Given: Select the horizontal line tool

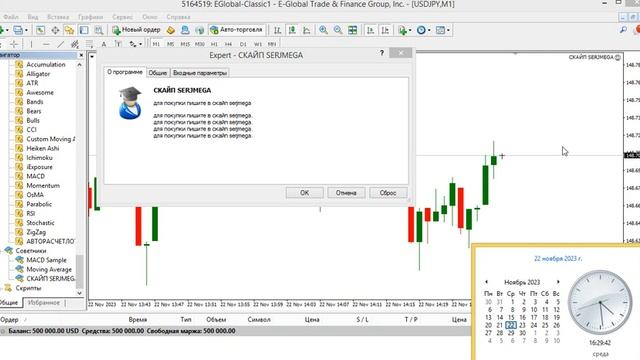Looking at the screenshot, I should pyautogui.click(x=46, y=44).
